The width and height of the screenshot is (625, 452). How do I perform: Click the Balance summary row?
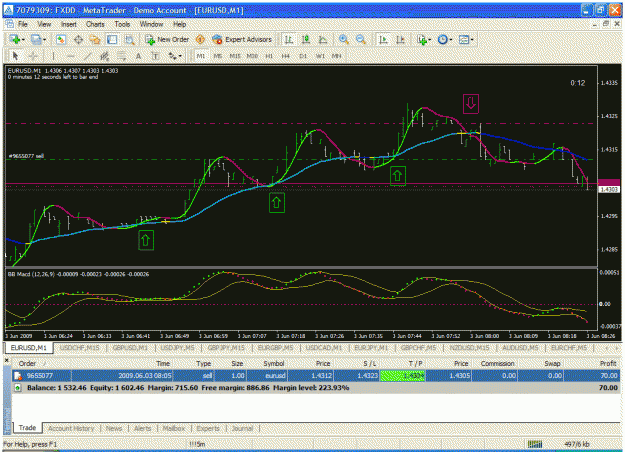click(316, 388)
